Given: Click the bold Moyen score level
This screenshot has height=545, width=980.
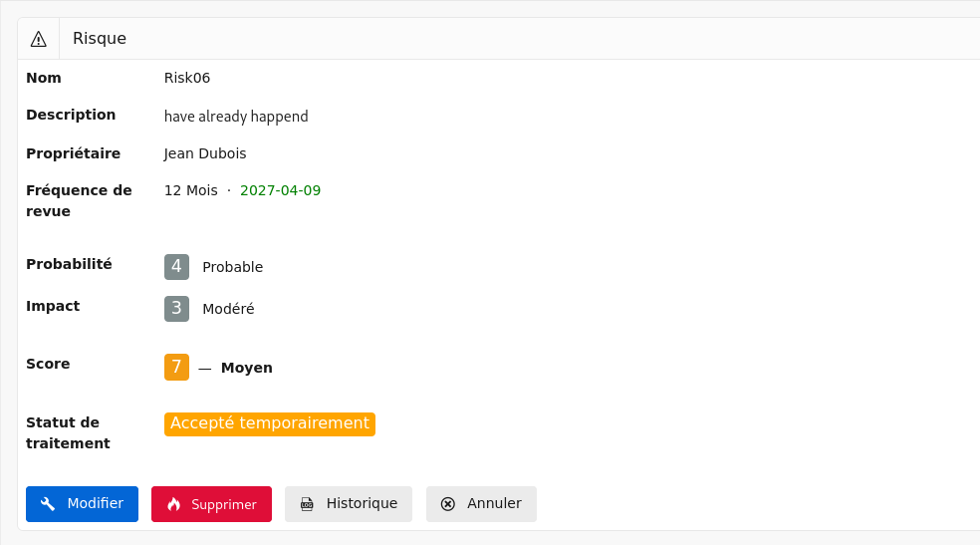Looking at the screenshot, I should click(x=246, y=368).
